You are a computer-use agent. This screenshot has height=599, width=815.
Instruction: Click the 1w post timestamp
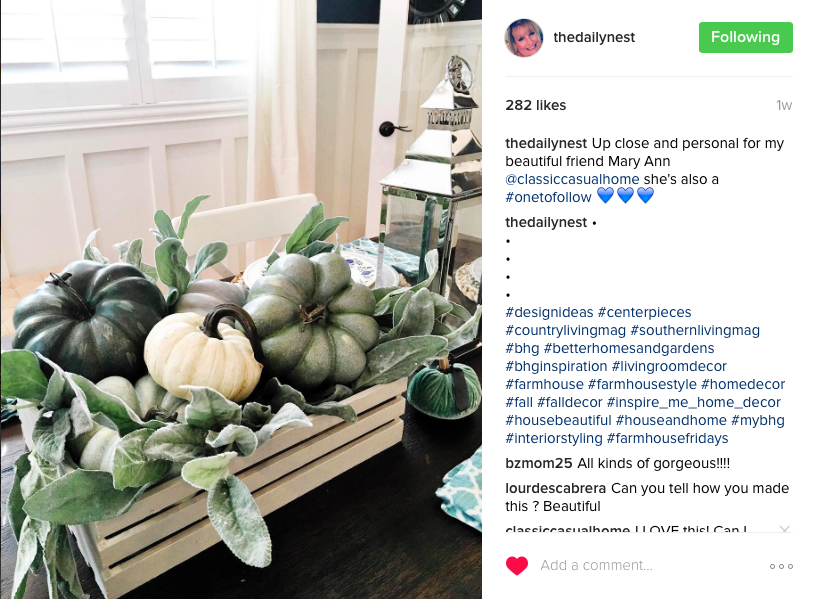784,106
